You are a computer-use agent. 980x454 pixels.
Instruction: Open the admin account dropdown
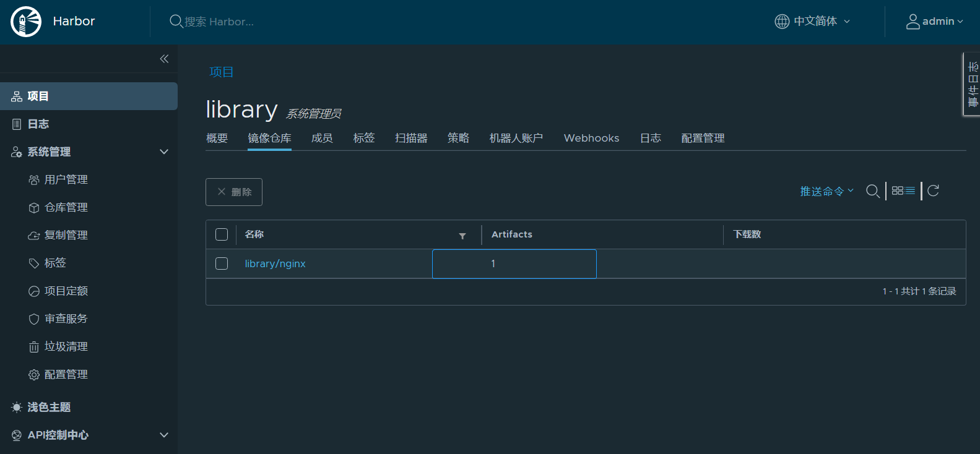click(x=943, y=22)
